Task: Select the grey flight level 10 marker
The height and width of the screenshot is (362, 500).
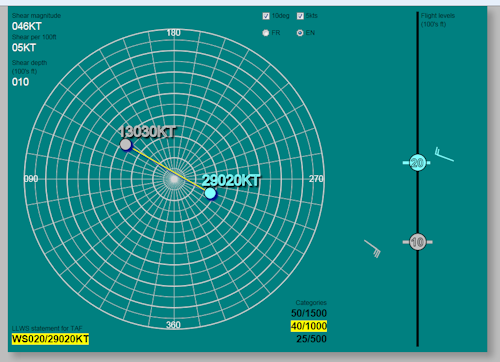Action: coord(417,242)
